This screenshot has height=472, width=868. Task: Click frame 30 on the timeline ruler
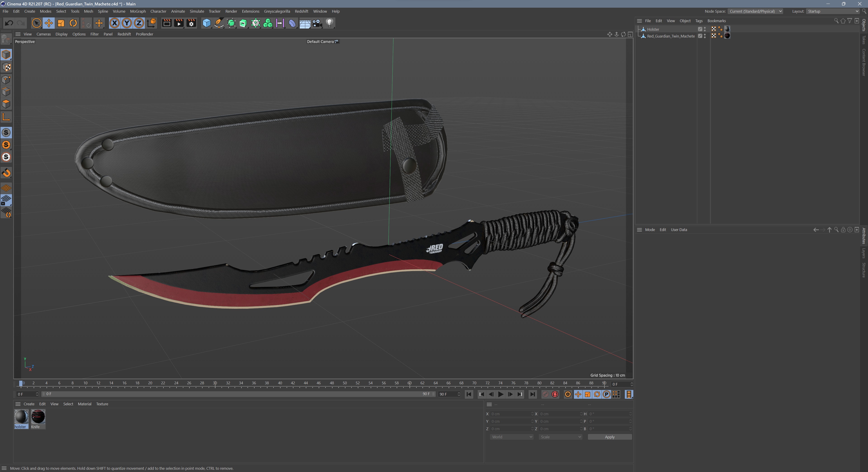click(x=215, y=383)
